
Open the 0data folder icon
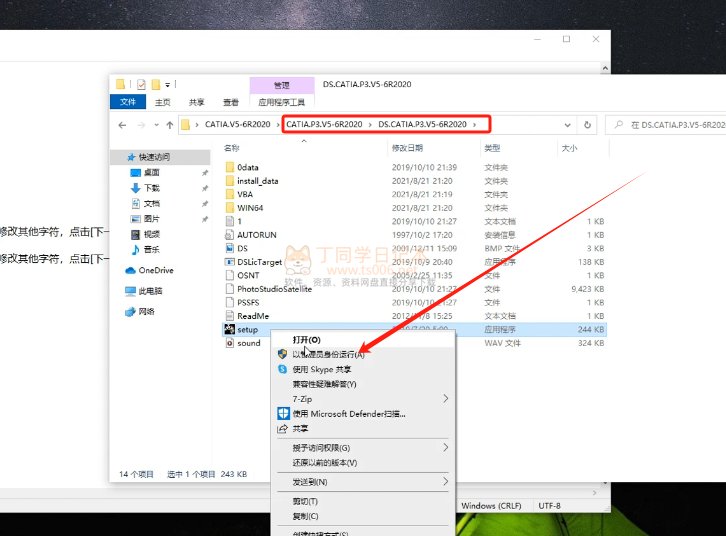pyautogui.click(x=230, y=167)
